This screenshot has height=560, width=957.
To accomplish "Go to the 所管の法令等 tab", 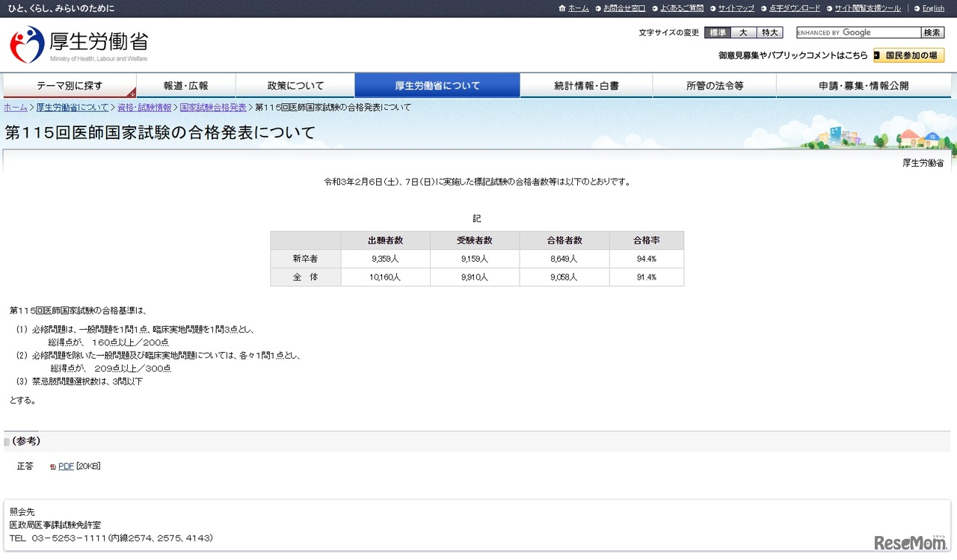I will pos(715,86).
